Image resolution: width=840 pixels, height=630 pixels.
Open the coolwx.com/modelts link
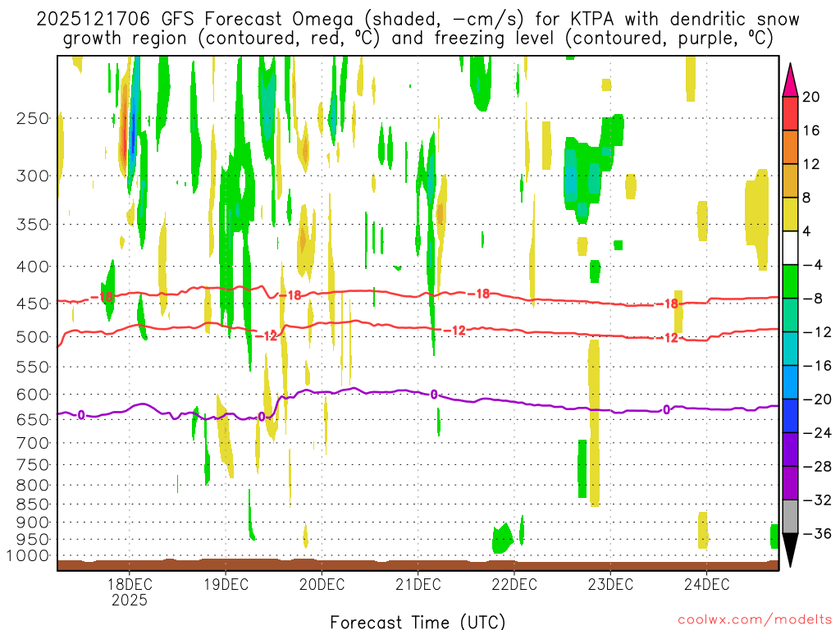click(x=751, y=620)
